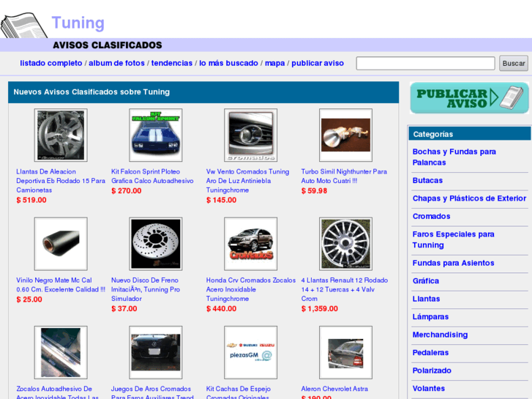Select the Llantas category
The width and height of the screenshot is (532, 399).
[426, 299]
